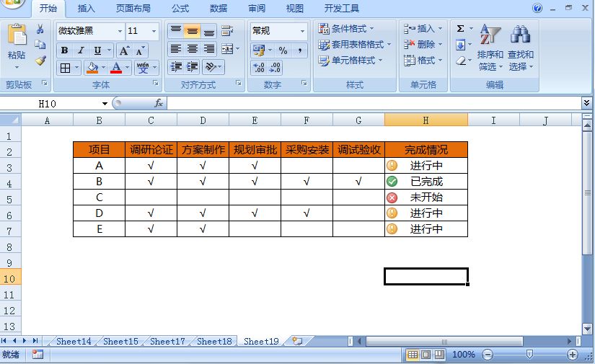The width and height of the screenshot is (595, 364).
Task: Open the Help question mark
Action: point(537,8)
